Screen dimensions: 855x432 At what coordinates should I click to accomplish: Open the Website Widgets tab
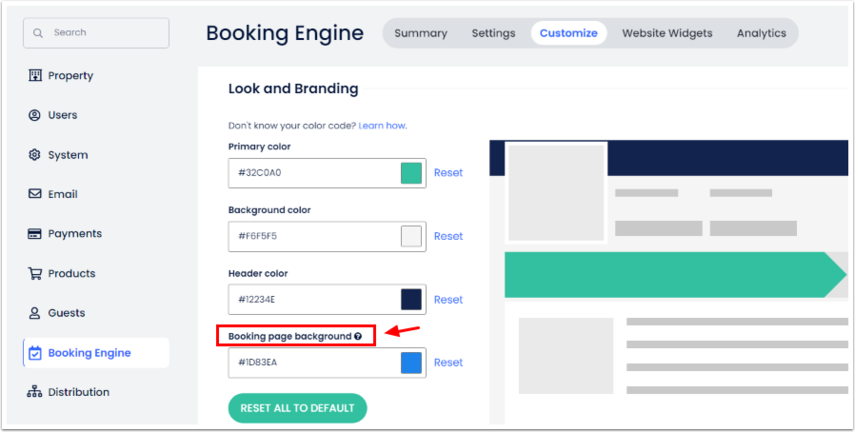click(x=667, y=33)
